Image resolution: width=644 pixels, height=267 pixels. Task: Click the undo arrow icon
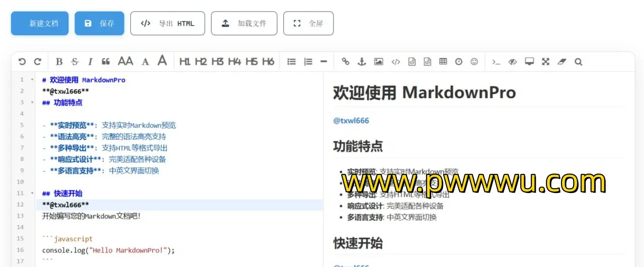click(x=22, y=62)
